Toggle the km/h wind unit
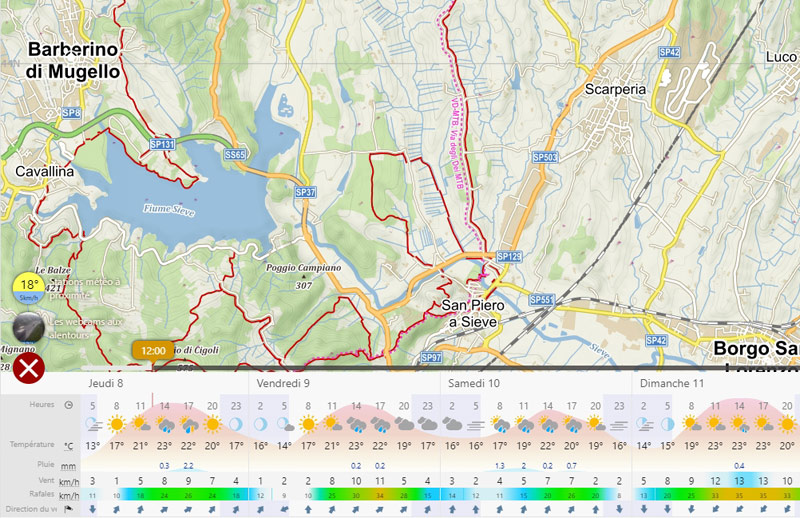800x518 pixels. [x=68, y=481]
